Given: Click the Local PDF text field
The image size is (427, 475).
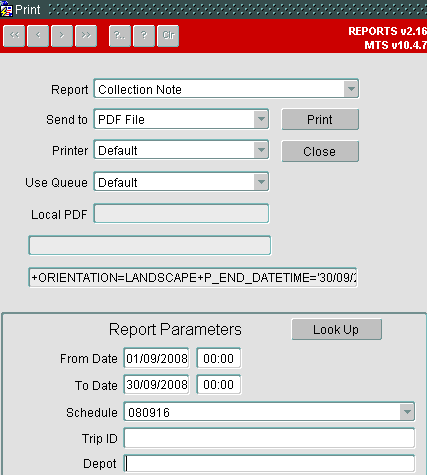Looking at the screenshot, I should (181, 213).
